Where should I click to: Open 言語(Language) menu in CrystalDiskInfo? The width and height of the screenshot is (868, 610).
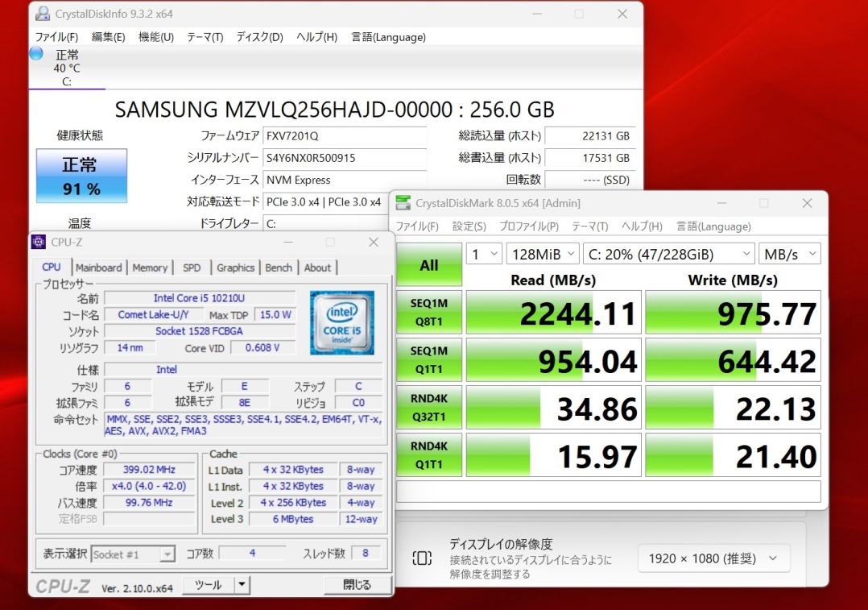pos(389,37)
